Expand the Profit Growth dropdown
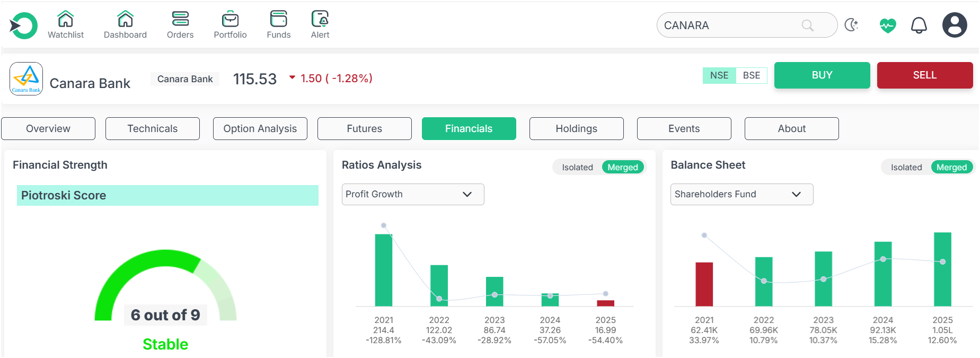 [413, 194]
